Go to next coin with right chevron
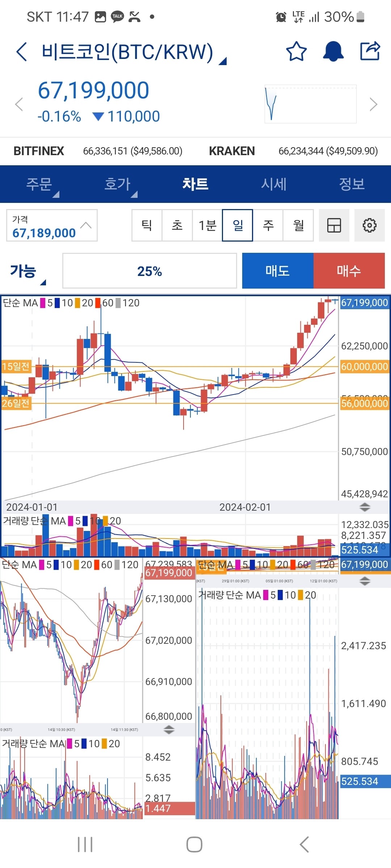The width and height of the screenshot is (391, 868). 373,105
